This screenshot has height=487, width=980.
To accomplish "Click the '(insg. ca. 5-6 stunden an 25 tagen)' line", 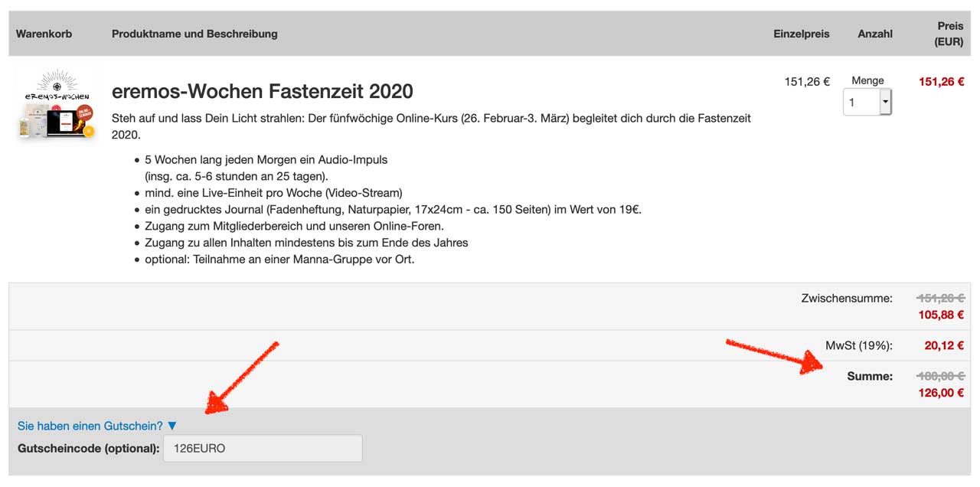I will pos(237,177).
